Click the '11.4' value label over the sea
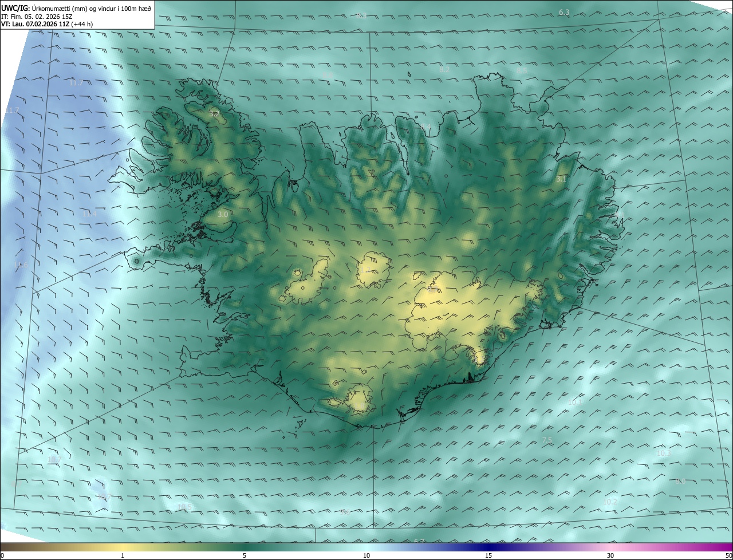 coord(89,214)
